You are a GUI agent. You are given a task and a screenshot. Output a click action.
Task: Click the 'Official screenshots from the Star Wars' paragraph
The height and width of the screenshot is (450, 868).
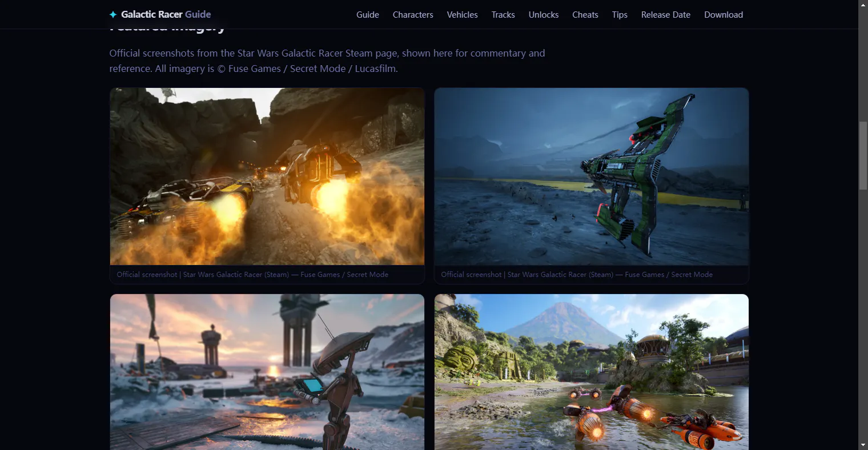327,61
